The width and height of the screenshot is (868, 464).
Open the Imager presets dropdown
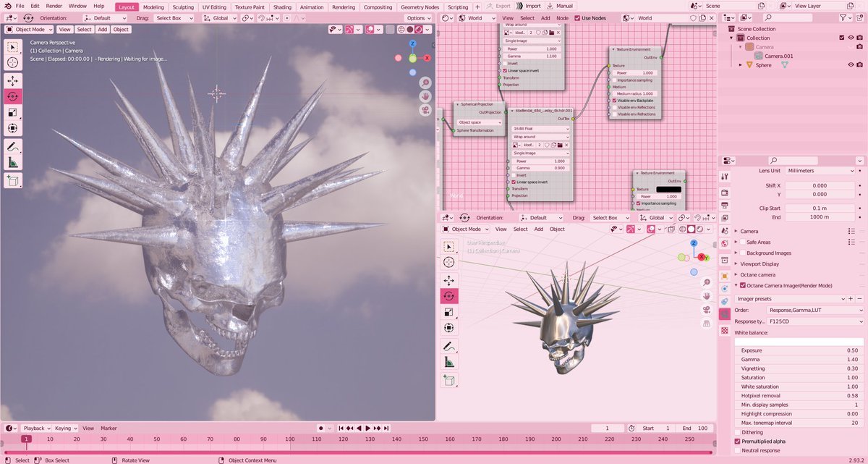tap(788, 298)
